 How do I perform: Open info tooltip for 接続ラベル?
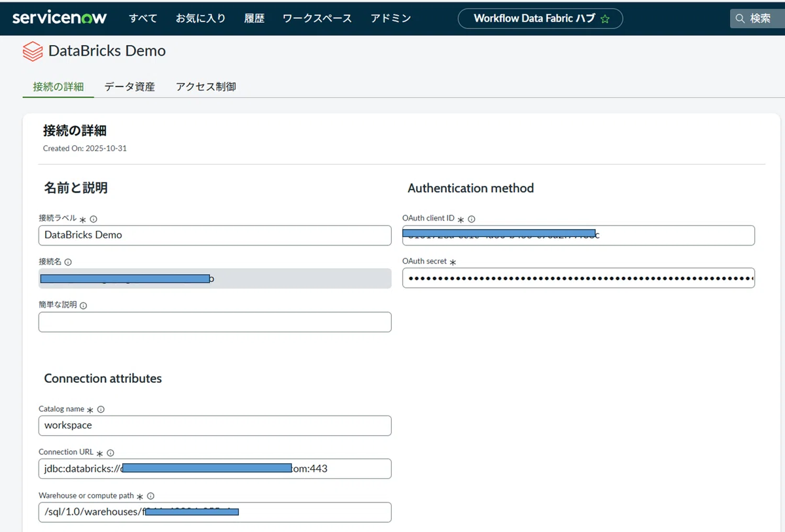click(x=94, y=219)
